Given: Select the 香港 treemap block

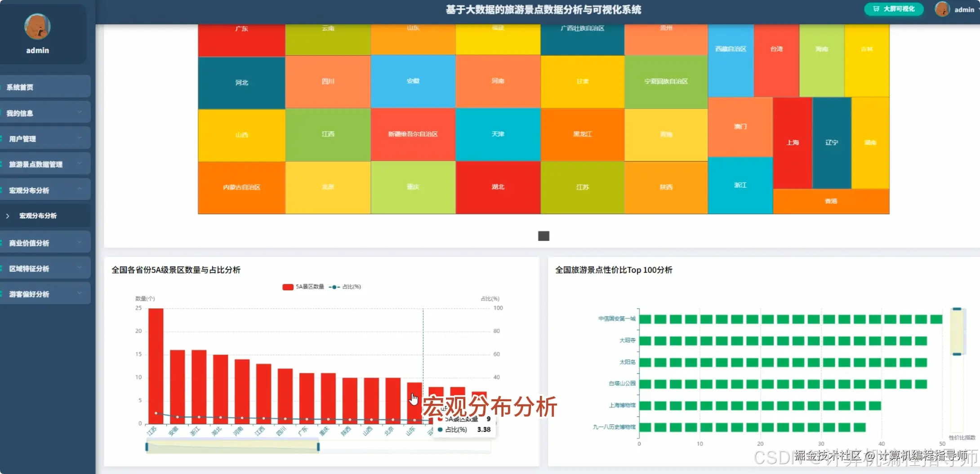Looking at the screenshot, I should tap(831, 201).
